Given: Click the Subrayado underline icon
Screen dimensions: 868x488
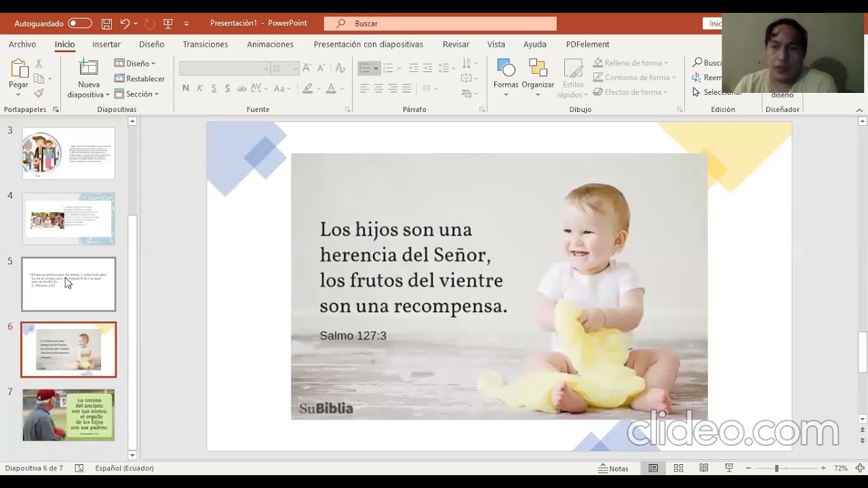Looking at the screenshot, I should click(x=213, y=88).
